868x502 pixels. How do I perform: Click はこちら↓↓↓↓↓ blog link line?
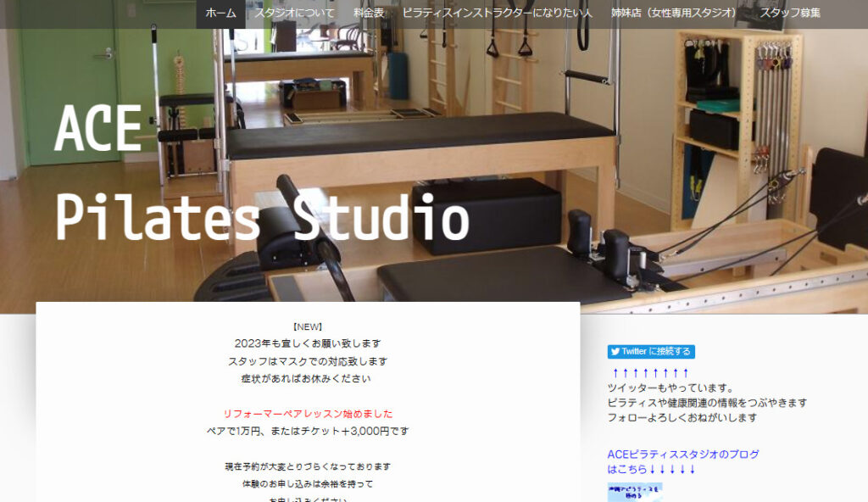(652, 469)
